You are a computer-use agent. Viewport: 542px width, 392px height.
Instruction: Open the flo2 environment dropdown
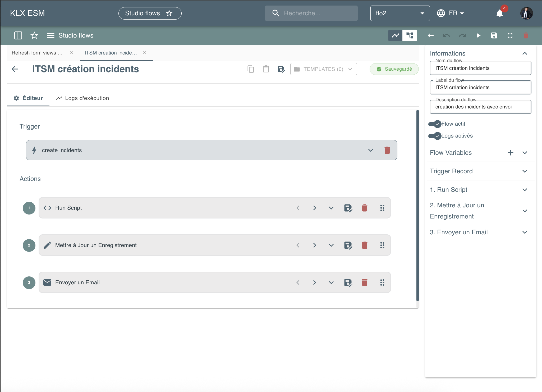pos(400,13)
